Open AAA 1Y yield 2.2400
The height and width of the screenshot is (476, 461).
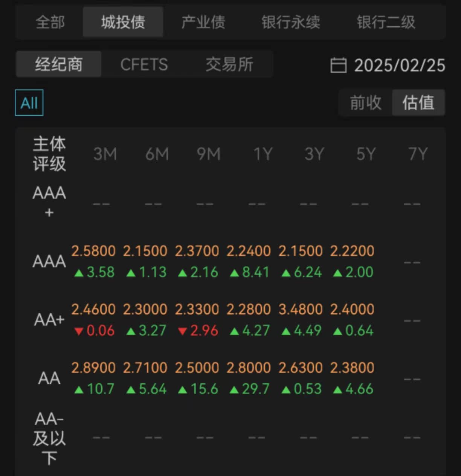click(x=249, y=251)
